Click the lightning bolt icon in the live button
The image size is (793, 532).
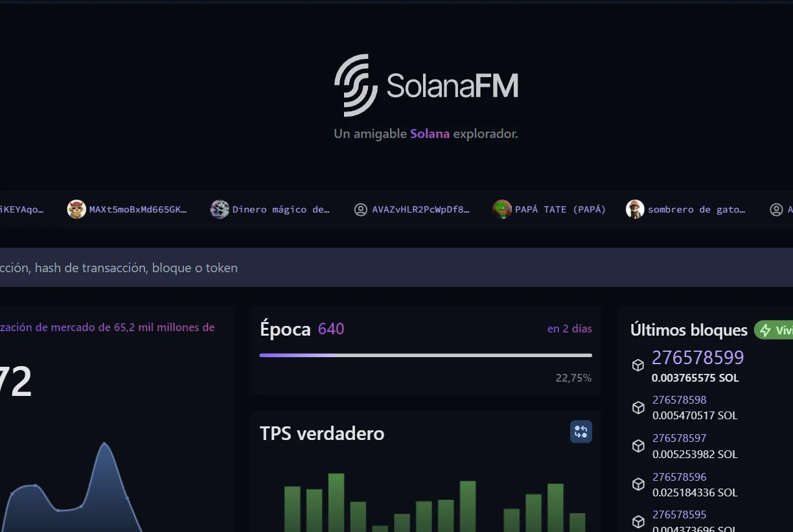(764, 330)
